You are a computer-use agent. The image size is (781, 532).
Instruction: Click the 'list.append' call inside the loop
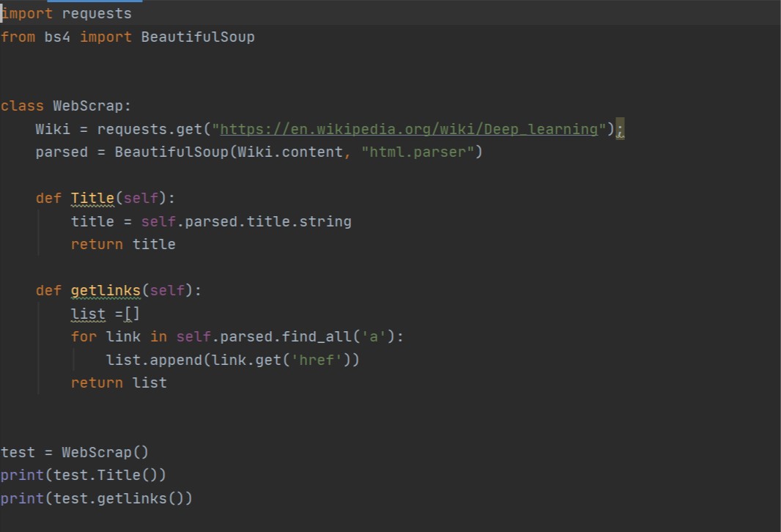(154, 360)
